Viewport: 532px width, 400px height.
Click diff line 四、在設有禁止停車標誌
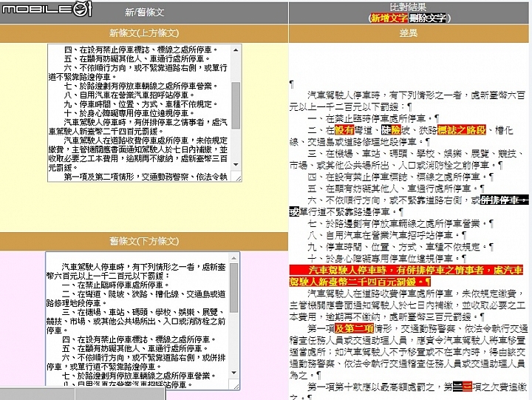400,177
